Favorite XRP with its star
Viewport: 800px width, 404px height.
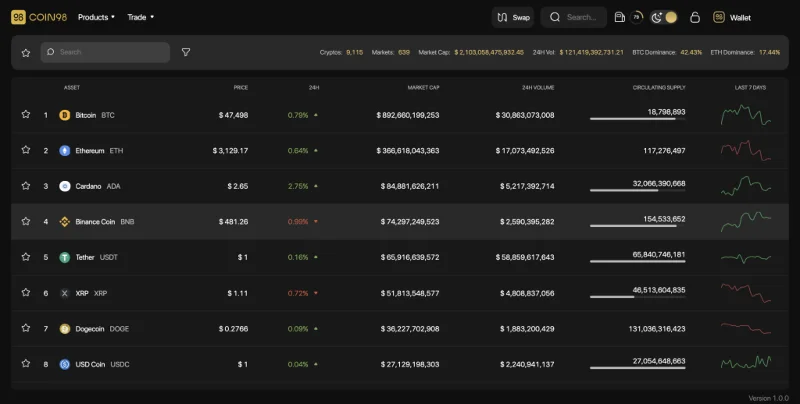[x=26, y=293]
